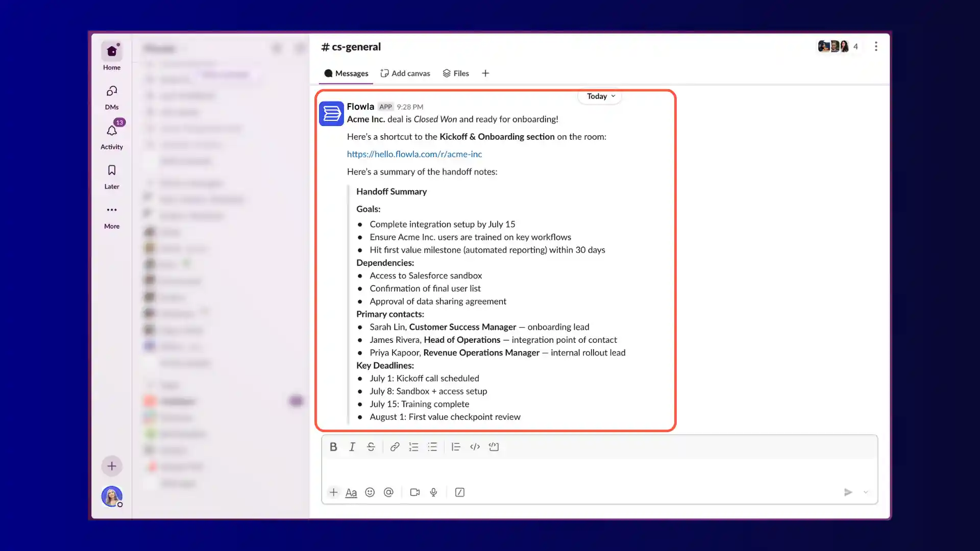Open the Today date dropdown
The width and height of the screenshot is (980, 551).
click(x=600, y=96)
